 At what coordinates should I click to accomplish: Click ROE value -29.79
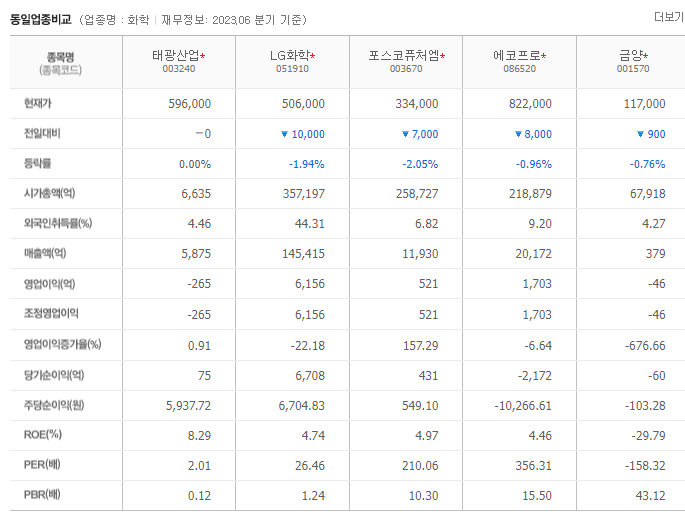pos(648,436)
